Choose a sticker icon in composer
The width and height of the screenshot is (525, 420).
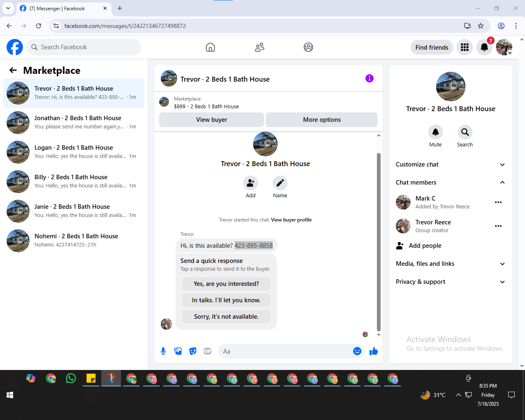tap(193, 351)
